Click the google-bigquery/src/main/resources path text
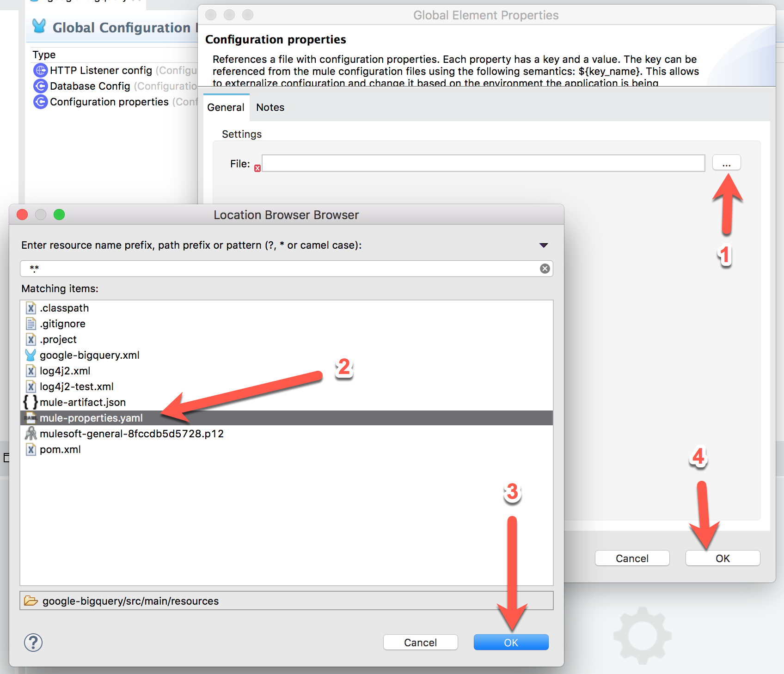The image size is (784, 674). [x=130, y=601]
